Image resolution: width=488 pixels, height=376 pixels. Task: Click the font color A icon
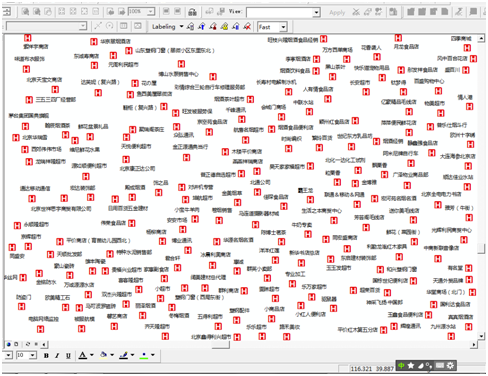click(83, 355)
